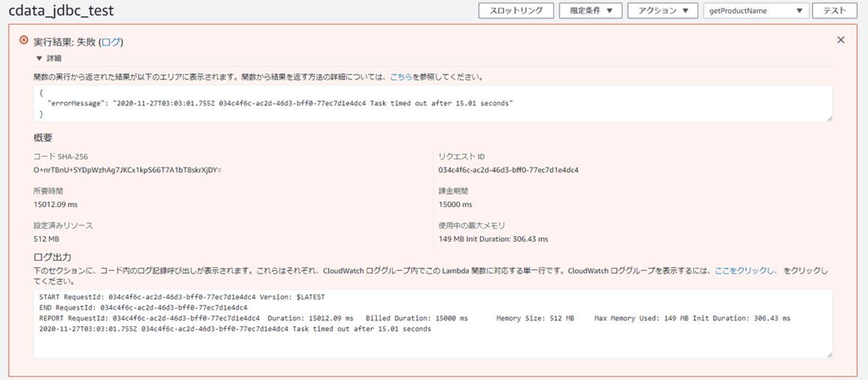
Task: Click the 512 MB configured resource value
Action: coord(46,239)
